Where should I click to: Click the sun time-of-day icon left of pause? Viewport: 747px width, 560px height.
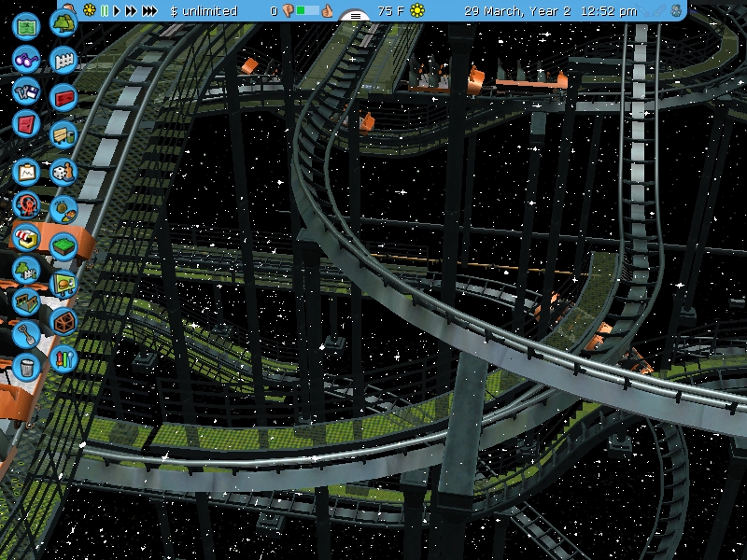click(x=89, y=10)
